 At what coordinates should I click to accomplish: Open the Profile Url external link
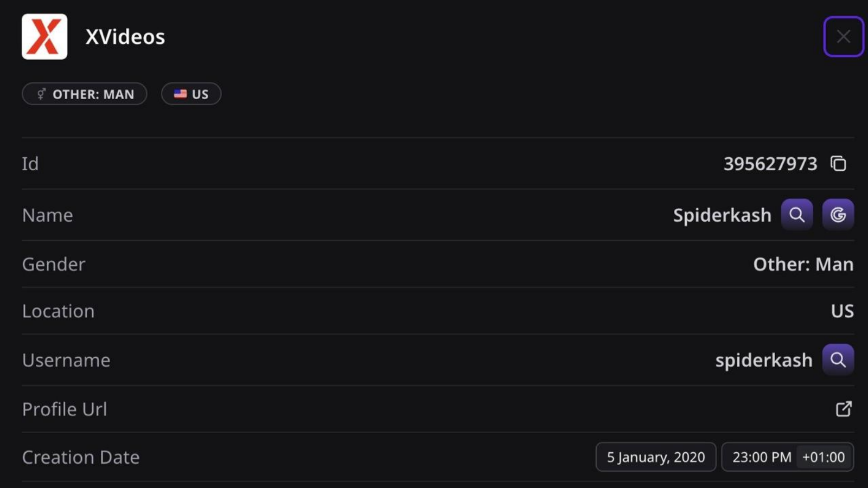[843, 409]
